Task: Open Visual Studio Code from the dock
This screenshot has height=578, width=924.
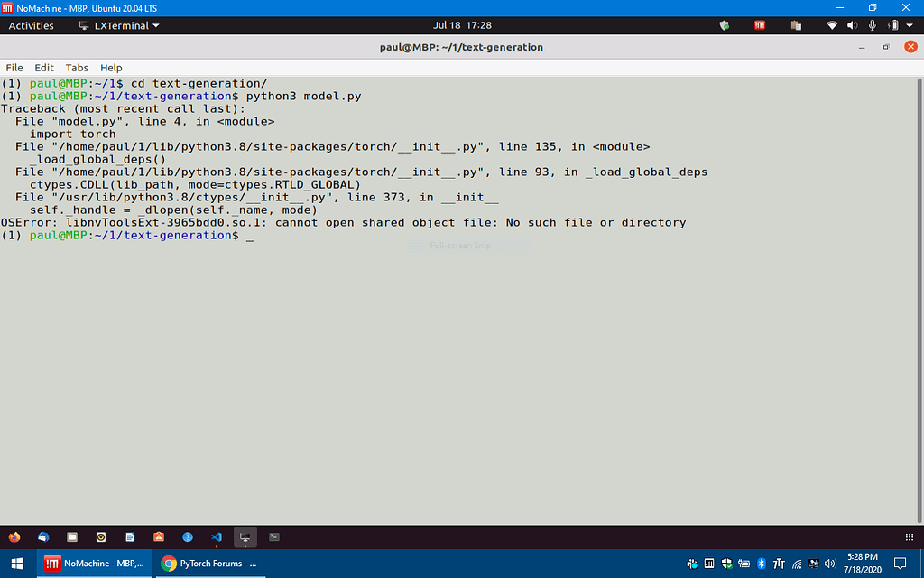Action: pos(217,536)
